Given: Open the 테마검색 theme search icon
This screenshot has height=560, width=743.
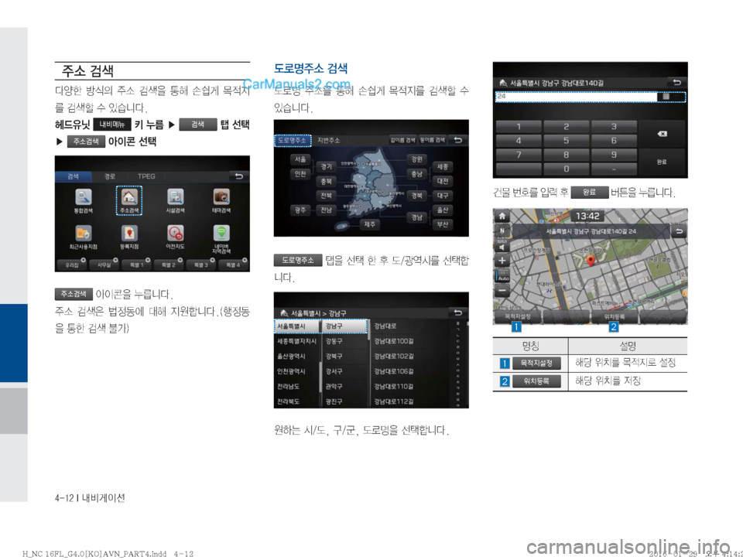Looking at the screenshot, I should (x=221, y=200).
